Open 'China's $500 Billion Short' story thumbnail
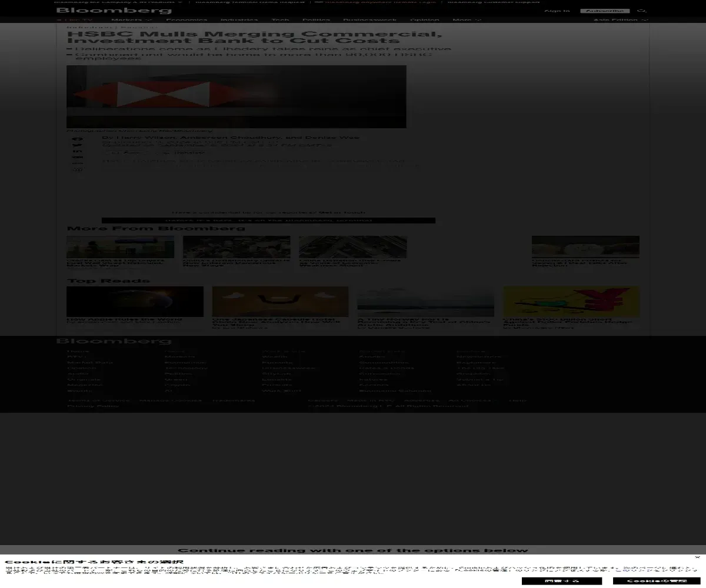 click(x=571, y=302)
